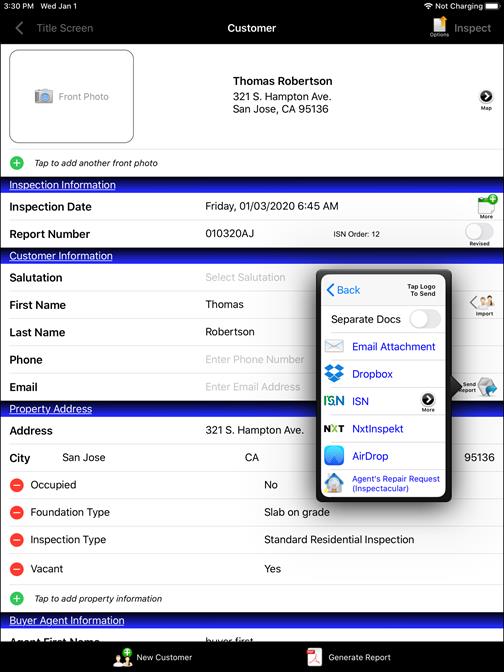
Task: Tap the Map arrow icon
Action: pos(486,96)
